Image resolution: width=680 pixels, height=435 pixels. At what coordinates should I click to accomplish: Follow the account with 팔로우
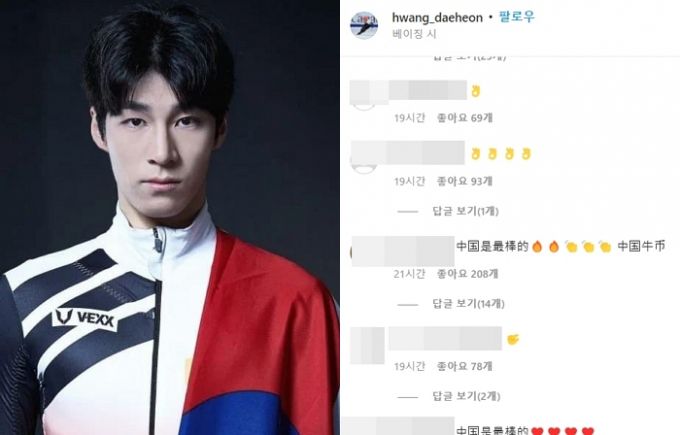(x=517, y=17)
